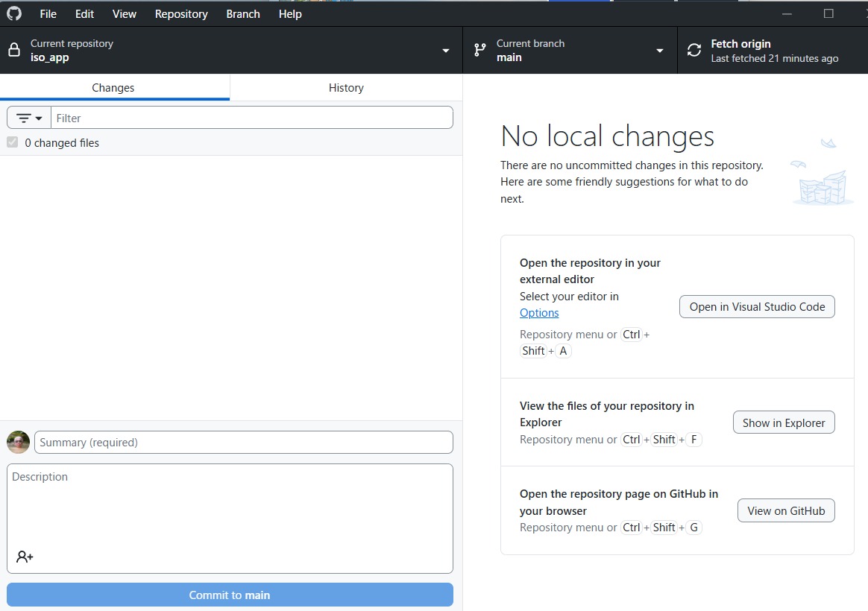Click the branch icon beside Current branch

(480, 51)
